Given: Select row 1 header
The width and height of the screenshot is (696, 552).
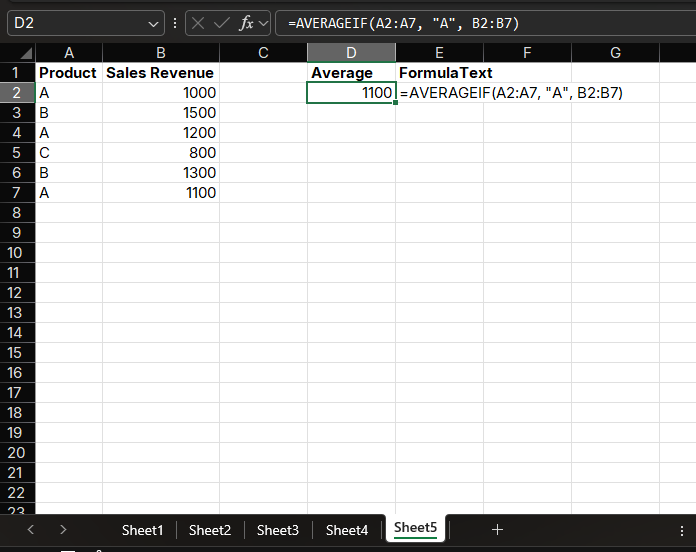Looking at the screenshot, I should (x=17, y=73).
